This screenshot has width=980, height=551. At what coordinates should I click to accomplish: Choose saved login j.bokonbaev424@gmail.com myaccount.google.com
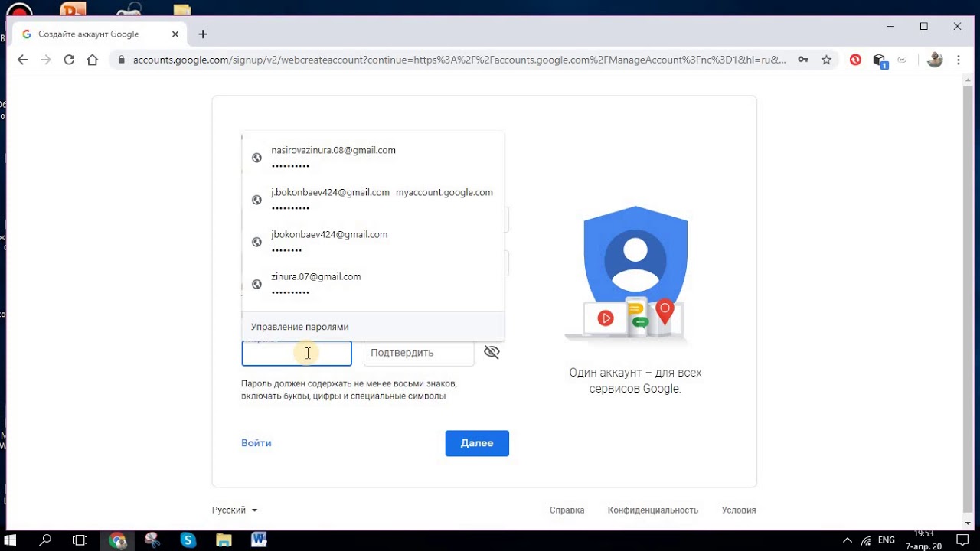(x=373, y=200)
